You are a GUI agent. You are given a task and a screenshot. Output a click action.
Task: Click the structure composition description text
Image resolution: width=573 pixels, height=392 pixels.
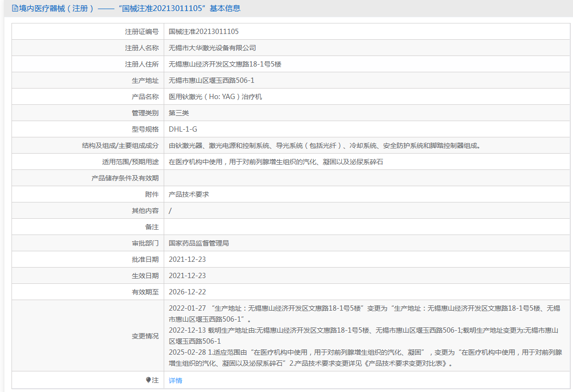325,146
